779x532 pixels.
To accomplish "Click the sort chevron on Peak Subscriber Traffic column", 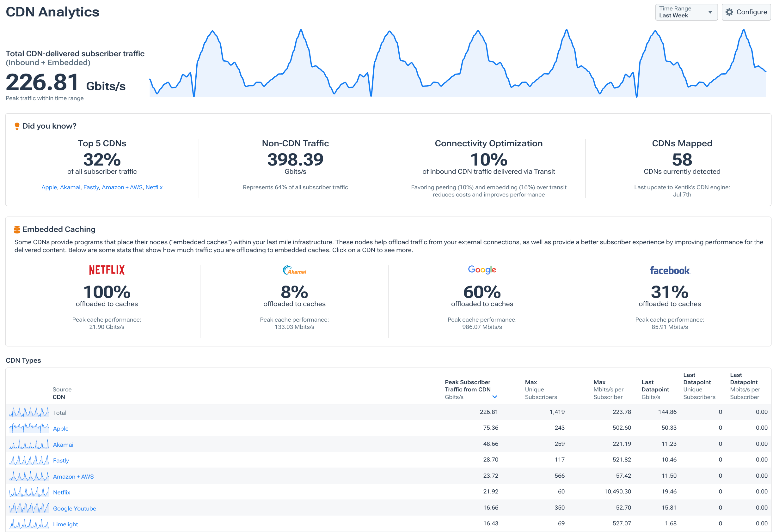I will tap(495, 397).
